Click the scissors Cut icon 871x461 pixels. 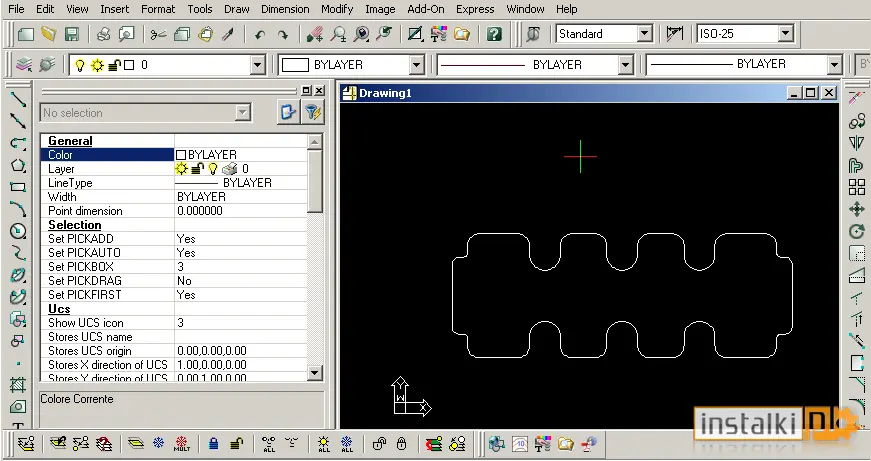pos(158,34)
